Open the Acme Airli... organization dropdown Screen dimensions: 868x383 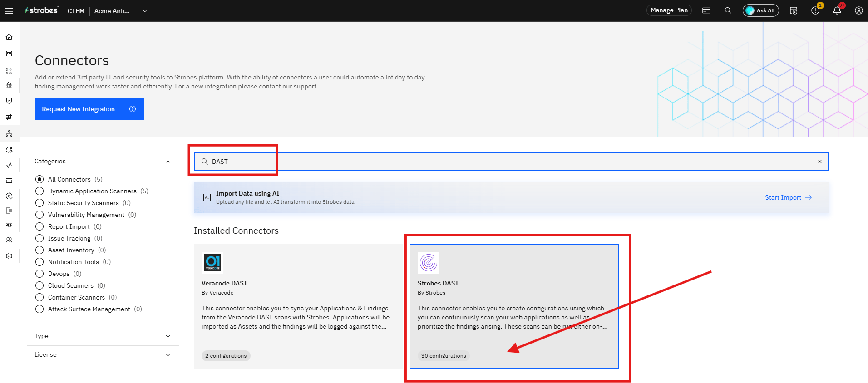[x=121, y=11]
